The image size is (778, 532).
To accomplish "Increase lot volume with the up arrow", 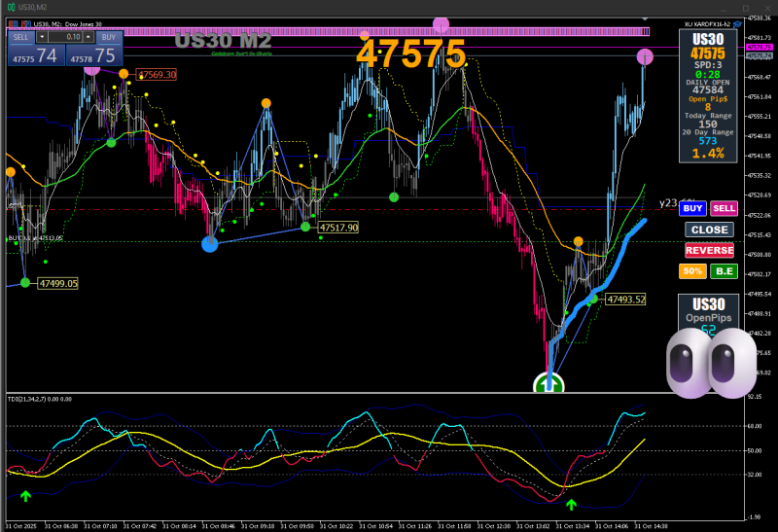I will coord(88,37).
